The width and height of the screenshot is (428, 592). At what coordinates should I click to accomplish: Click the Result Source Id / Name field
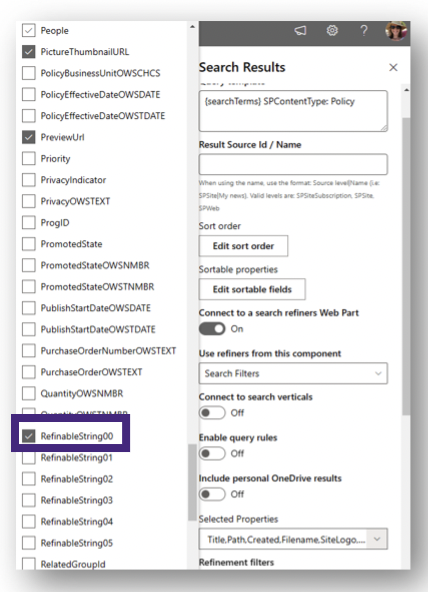[293, 164]
